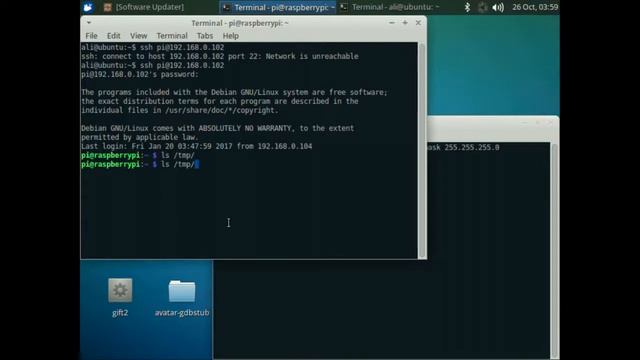Open Bluetooth tray icon

pyautogui.click(x=467, y=7)
